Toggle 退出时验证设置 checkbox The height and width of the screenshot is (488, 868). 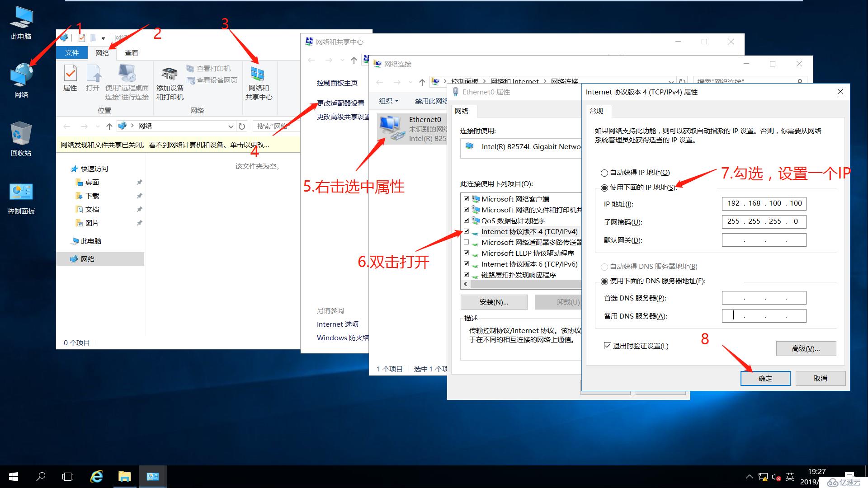(x=608, y=346)
